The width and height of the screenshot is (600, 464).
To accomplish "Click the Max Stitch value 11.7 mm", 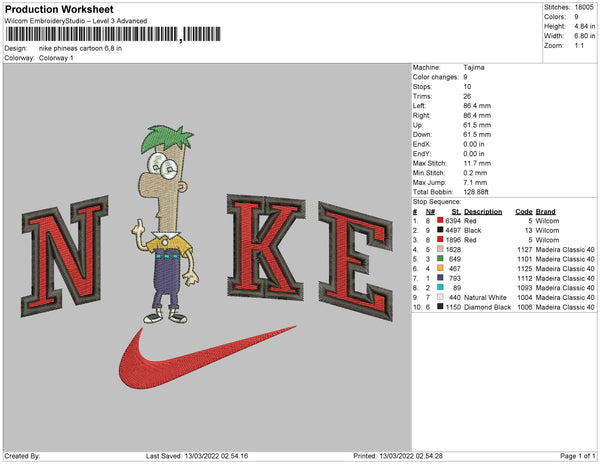I will pyautogui.click(x=477, y=163).
